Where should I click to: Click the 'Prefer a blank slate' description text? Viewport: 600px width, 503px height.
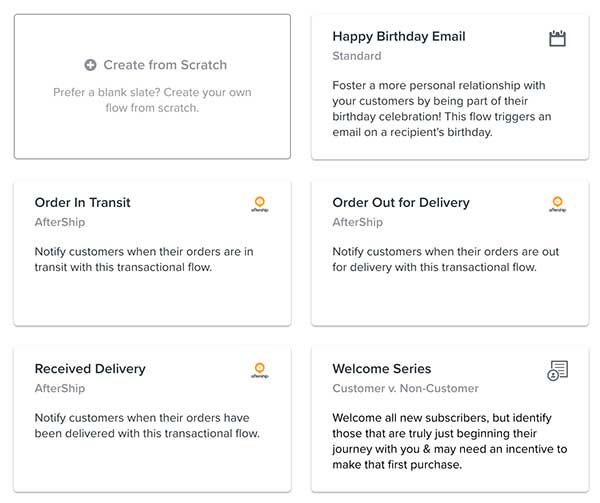tap(152, 100)
